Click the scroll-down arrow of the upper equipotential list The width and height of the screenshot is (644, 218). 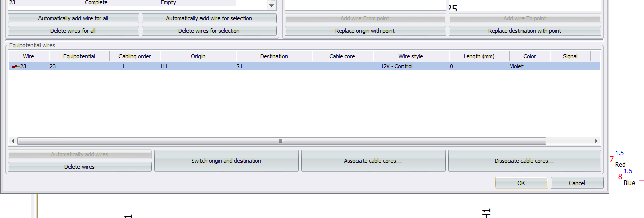pos(271,6)
